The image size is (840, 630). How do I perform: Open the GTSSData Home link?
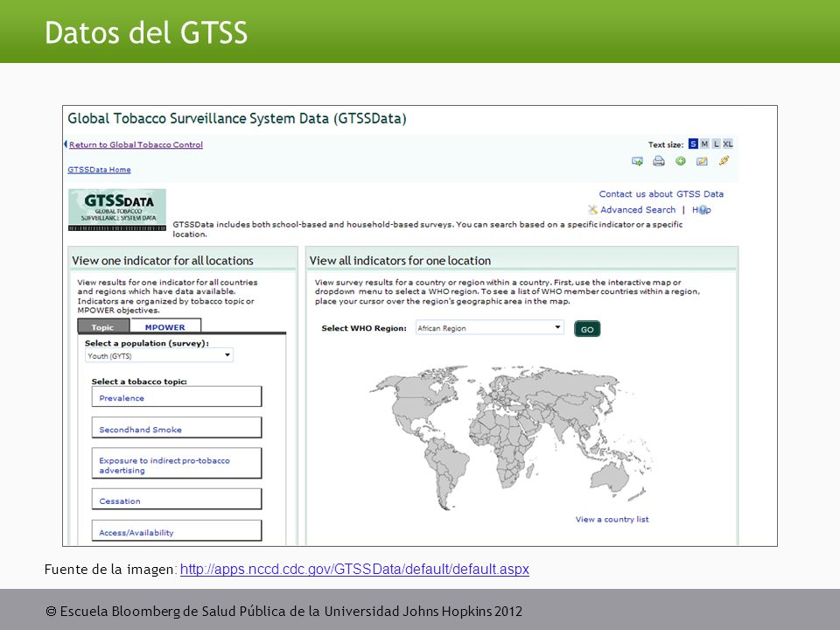pos(99,170)
